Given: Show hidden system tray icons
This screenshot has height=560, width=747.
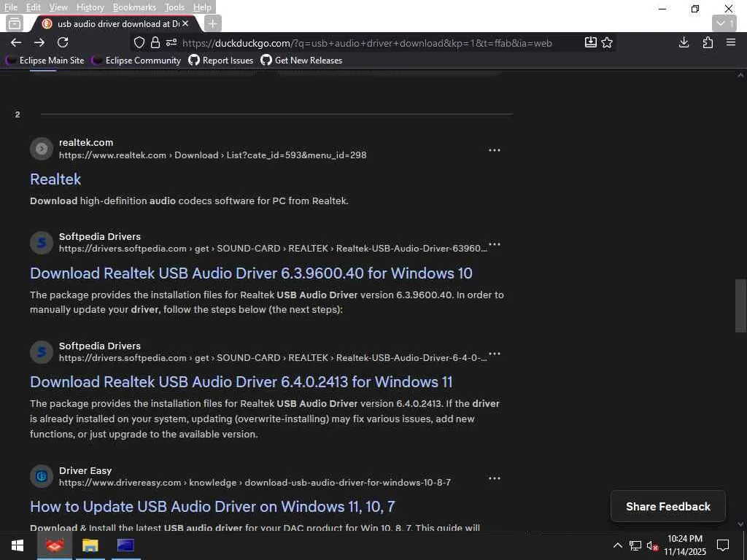Looking at the screenshot, I should [x=617, y=545].
